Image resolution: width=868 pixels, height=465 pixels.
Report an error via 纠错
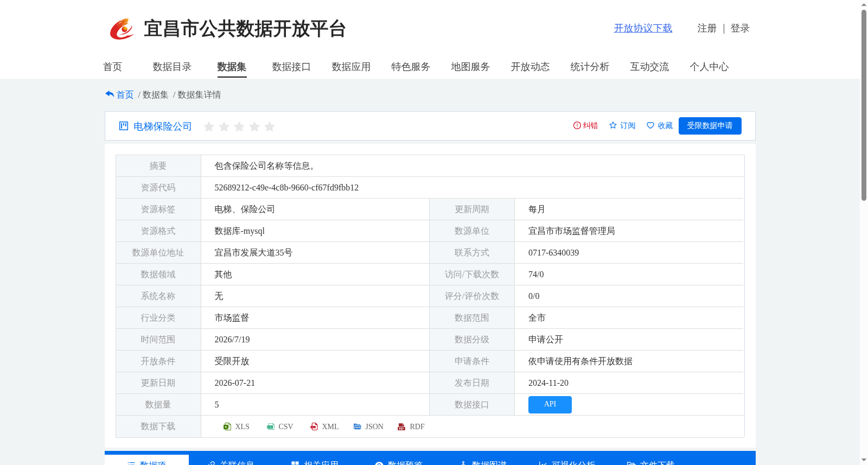[585, 125]
